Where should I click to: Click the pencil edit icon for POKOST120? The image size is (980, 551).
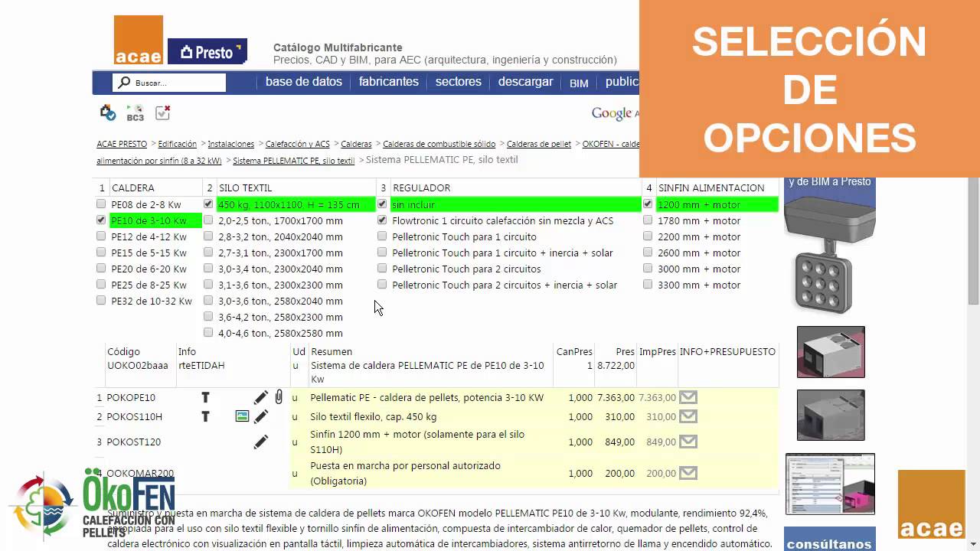pyautogui.click(x=261, y=442)
